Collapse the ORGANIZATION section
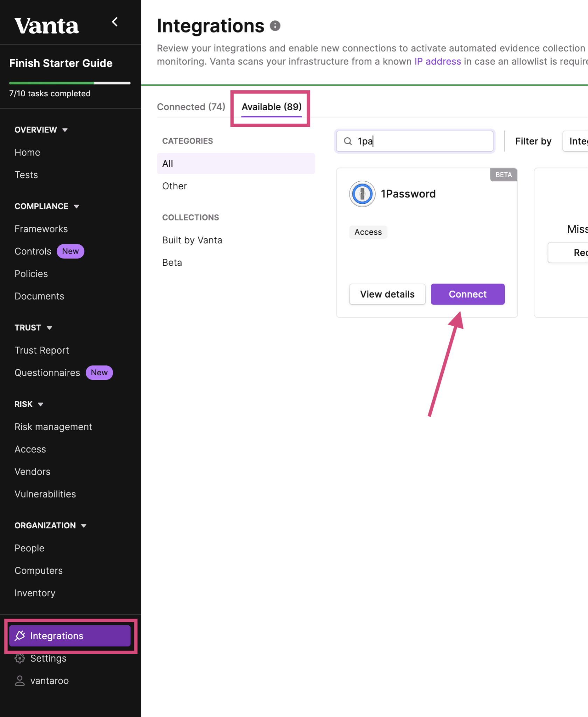588x717 pixels. (x=50, y=525)
